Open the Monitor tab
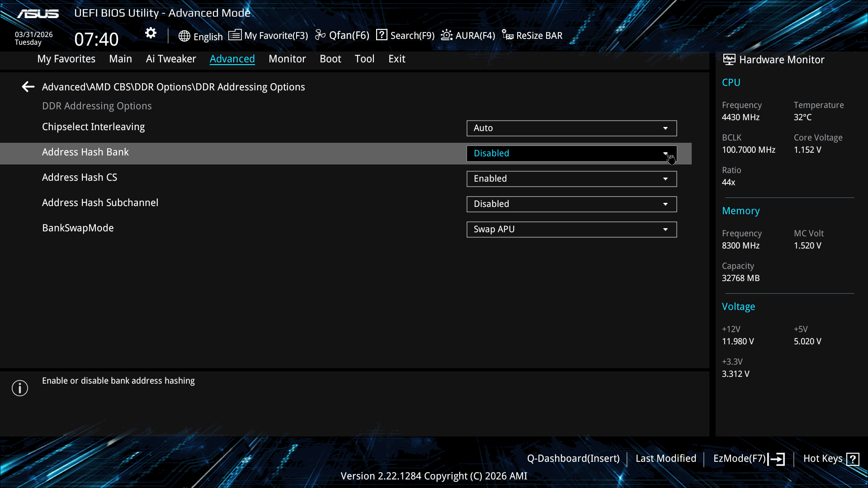 click(x=287, y=59)
